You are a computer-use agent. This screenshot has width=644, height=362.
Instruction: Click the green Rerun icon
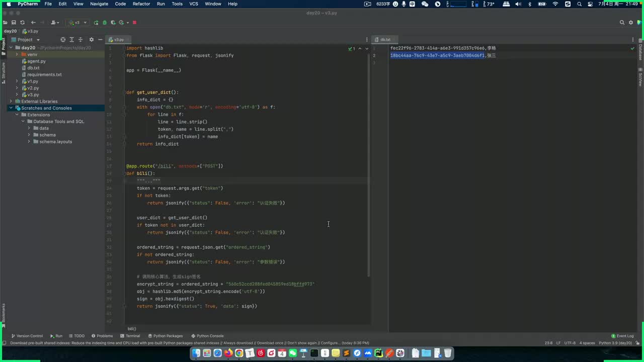[96, 23]
